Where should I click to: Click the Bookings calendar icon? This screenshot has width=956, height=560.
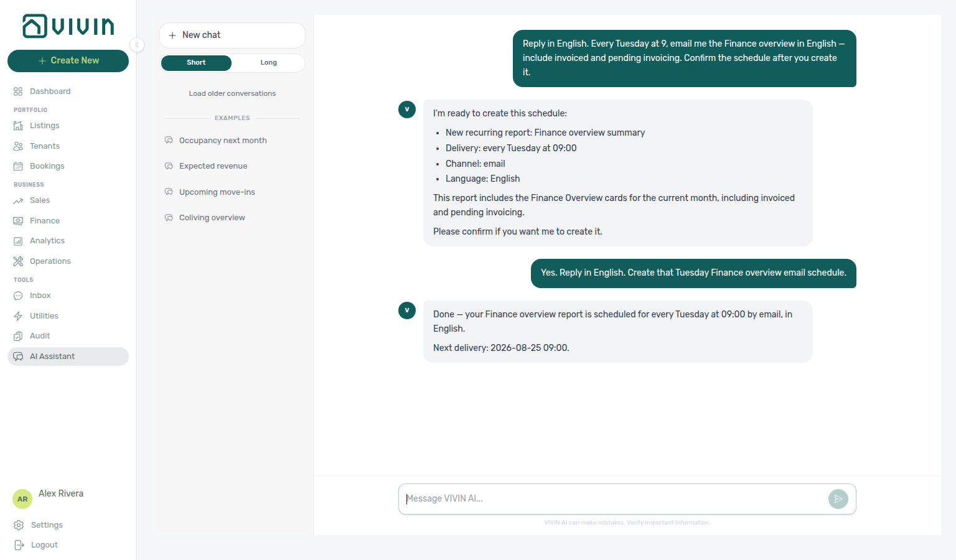tap(18, 166)
